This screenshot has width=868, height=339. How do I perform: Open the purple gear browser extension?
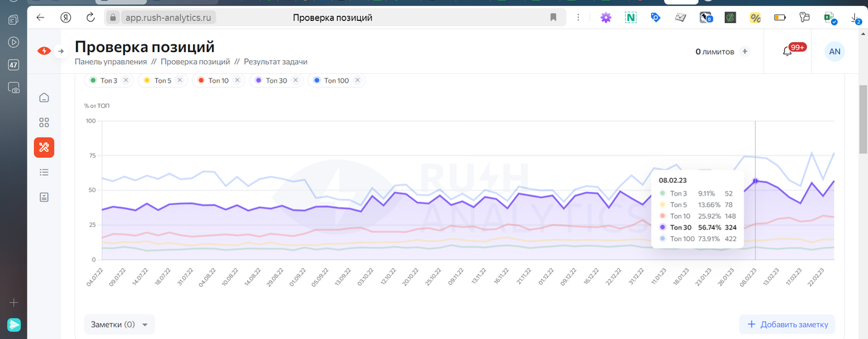[606, 17]
